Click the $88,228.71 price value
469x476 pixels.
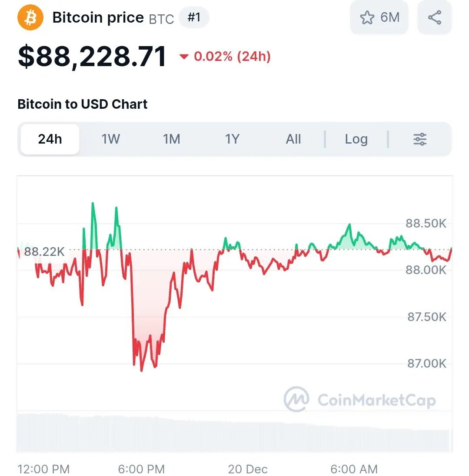(x=92, y=57)
